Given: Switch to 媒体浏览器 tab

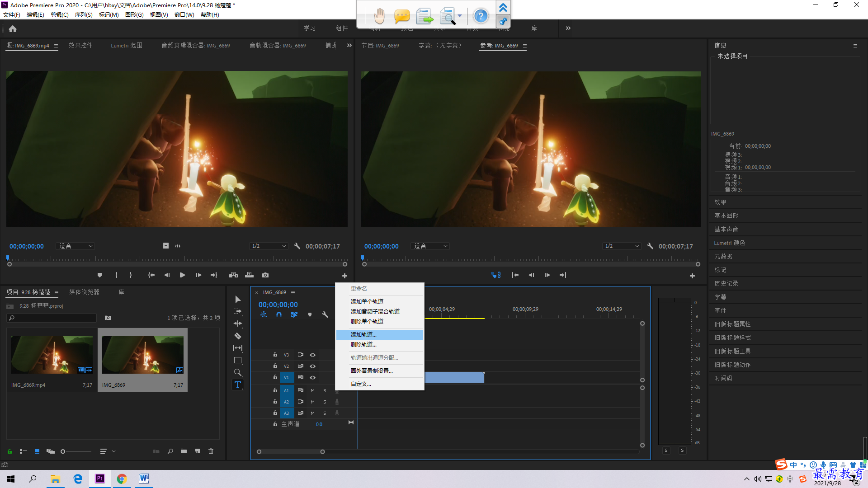Looking at the screenshot, I should coord(84,292).
